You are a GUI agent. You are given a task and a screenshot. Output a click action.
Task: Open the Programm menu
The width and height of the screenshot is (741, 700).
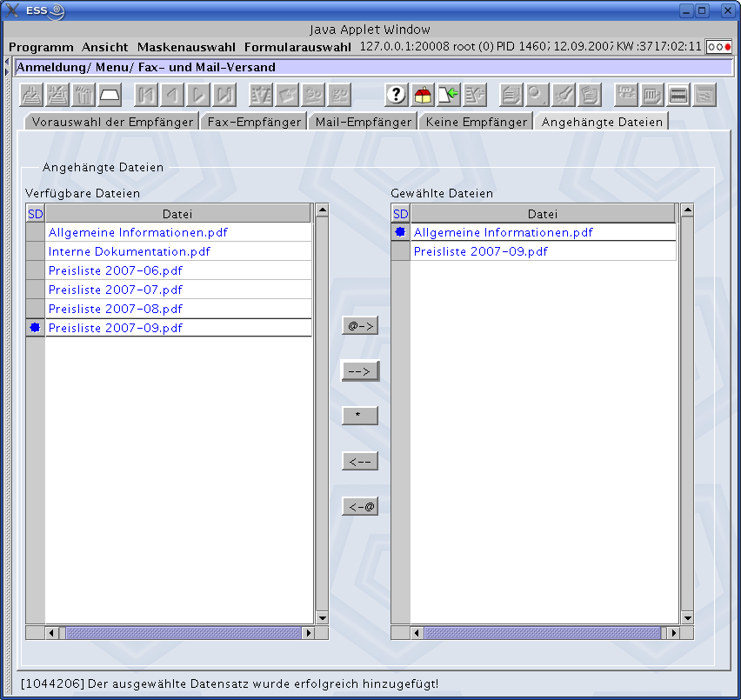point(41,47)
